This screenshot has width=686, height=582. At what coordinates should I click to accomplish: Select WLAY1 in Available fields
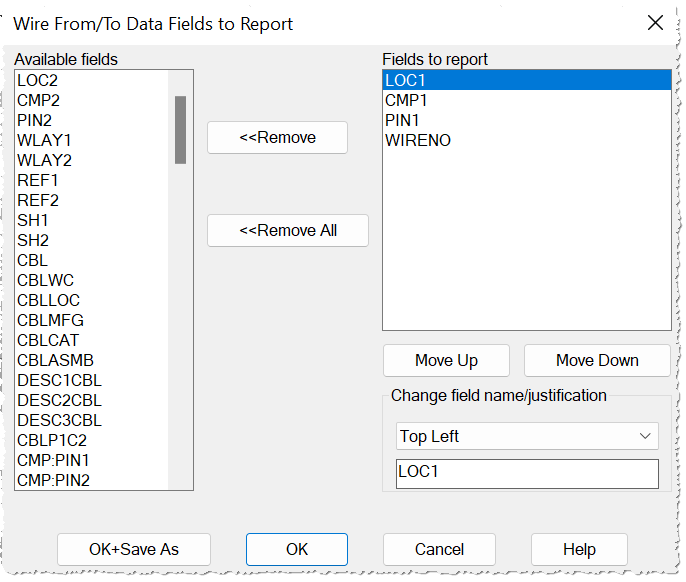pyautogui.click(x=92, y=140)
